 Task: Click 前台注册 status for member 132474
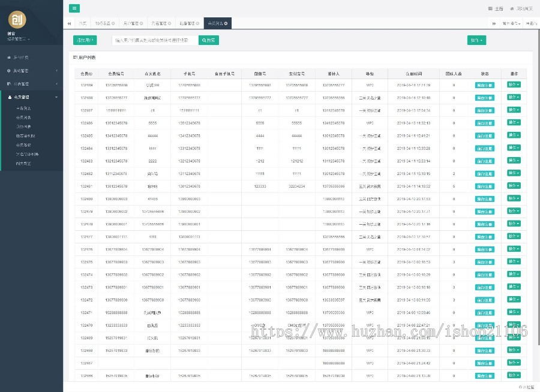pos(485,275)
